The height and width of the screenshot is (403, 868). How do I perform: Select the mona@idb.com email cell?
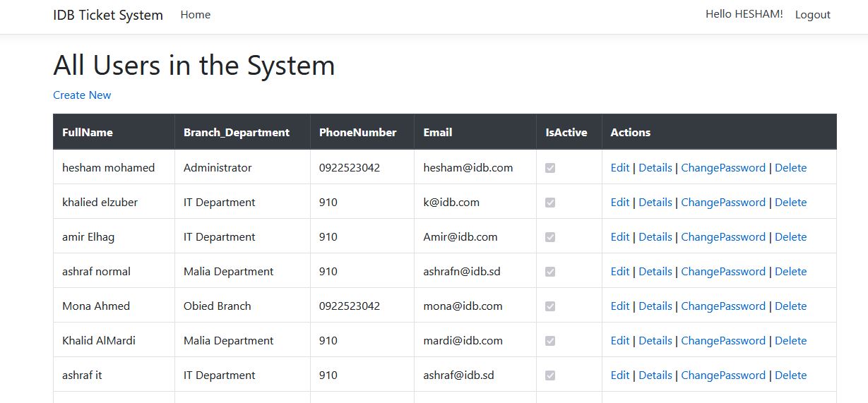[475, 306]
